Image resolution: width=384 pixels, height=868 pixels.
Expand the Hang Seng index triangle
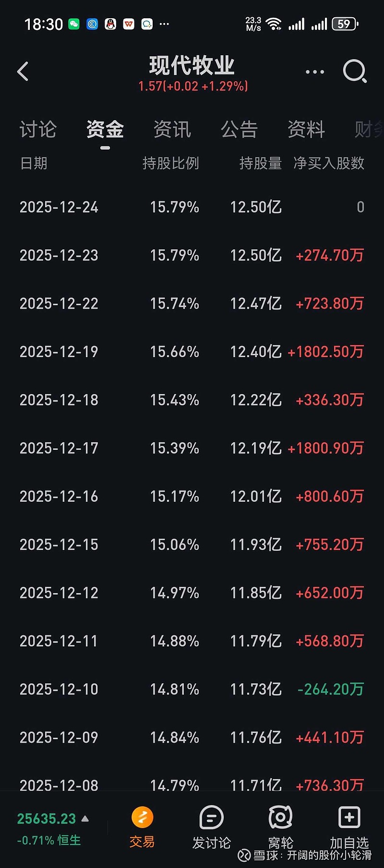[85, 818]
